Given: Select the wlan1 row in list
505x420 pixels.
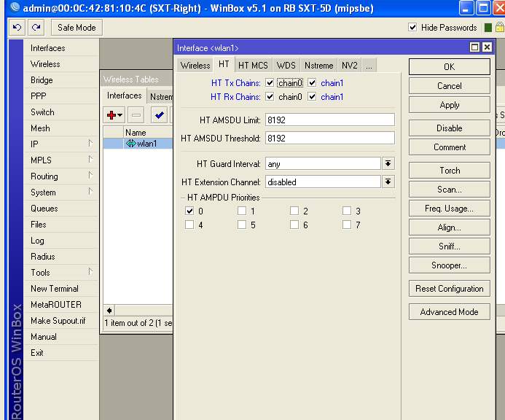Looking at the screenshot, I should coord(138,143).
